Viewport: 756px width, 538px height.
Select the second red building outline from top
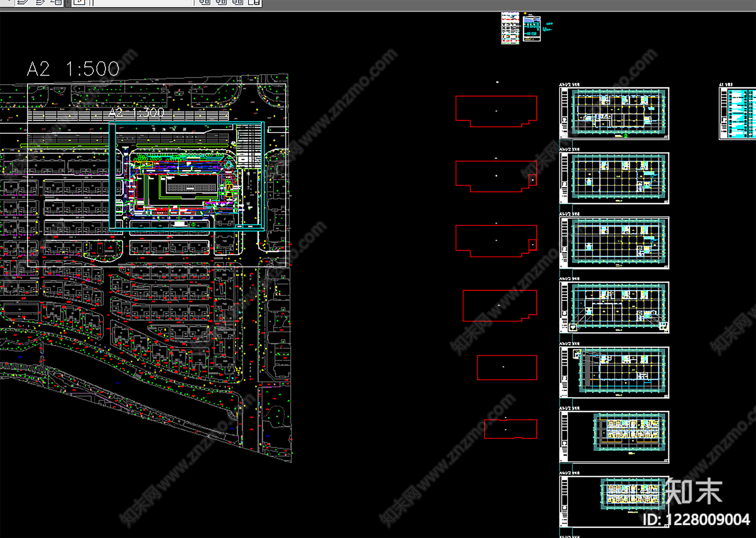[x=496, y=176]
